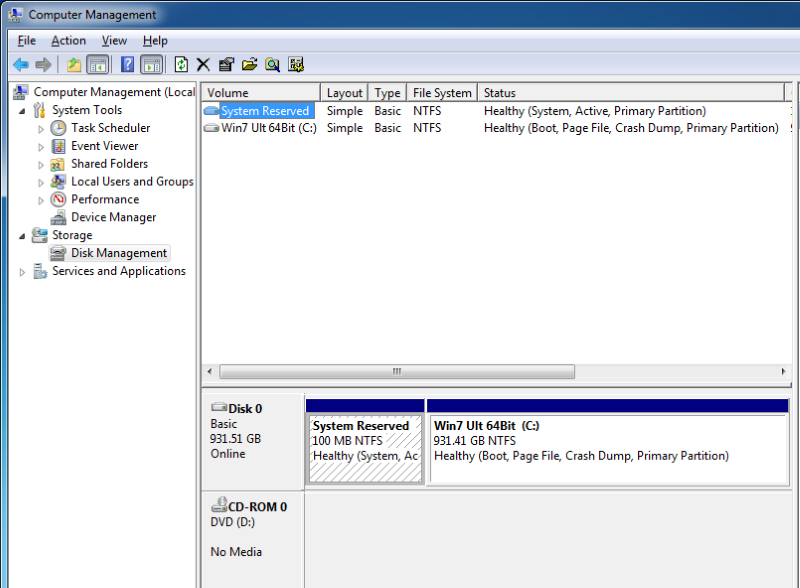Click the Device Manager icon

tap(58, 217)
